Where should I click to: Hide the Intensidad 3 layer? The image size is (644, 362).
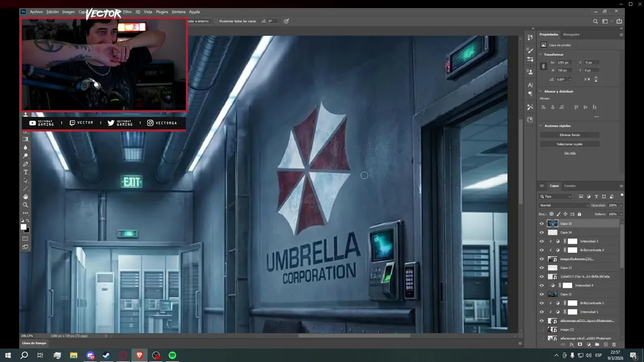pos(542,241)
